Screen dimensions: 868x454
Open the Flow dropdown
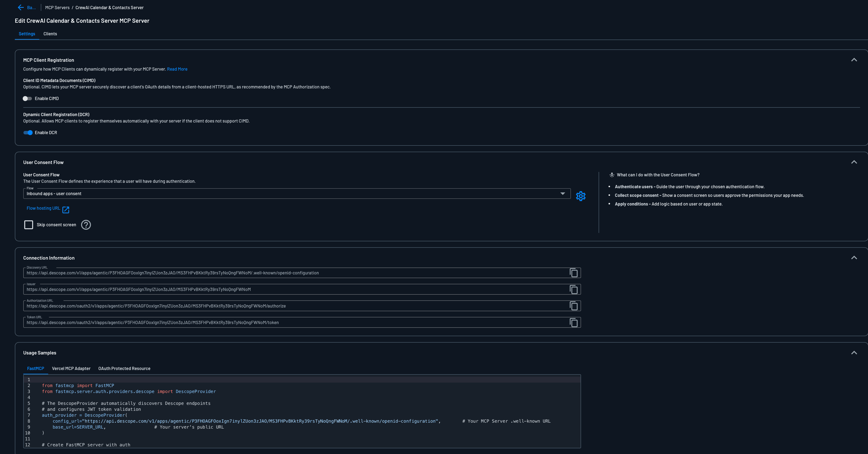[297, 194]
